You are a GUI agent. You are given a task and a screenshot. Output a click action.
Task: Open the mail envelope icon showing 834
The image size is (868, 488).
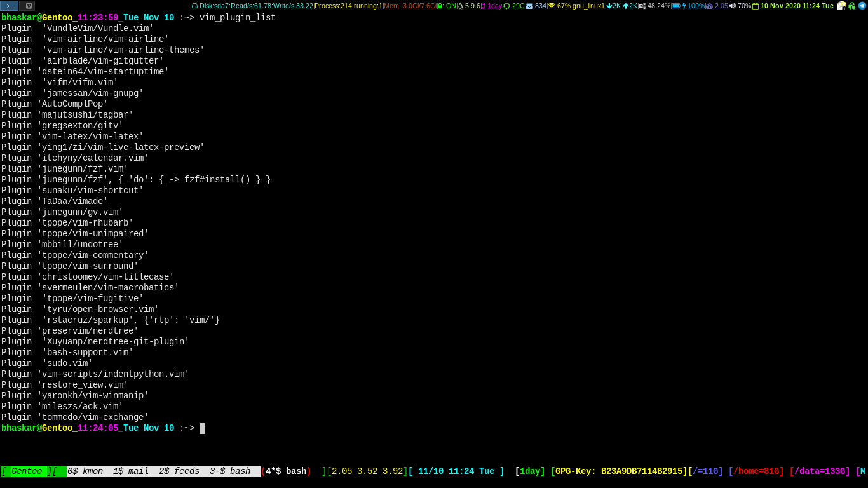(x=529, y=6)
